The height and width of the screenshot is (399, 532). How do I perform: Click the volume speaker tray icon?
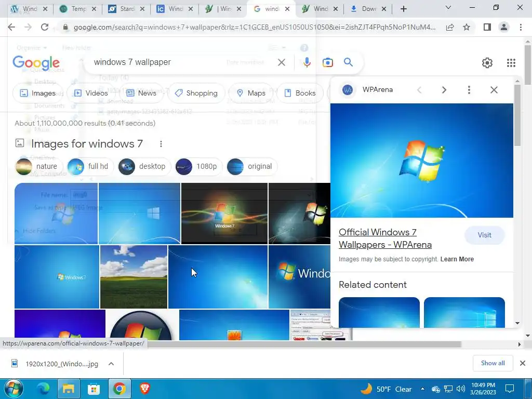click(x=460, y=389)
